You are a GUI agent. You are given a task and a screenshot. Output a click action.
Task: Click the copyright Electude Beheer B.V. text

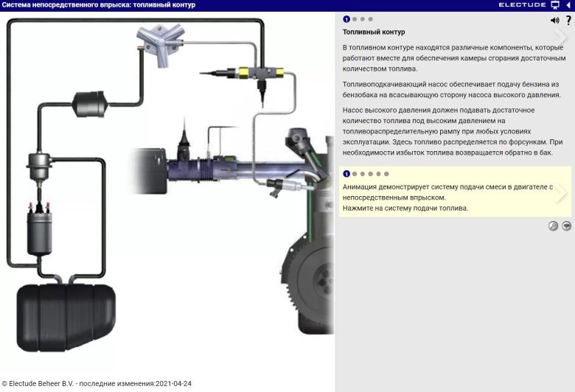97,384
